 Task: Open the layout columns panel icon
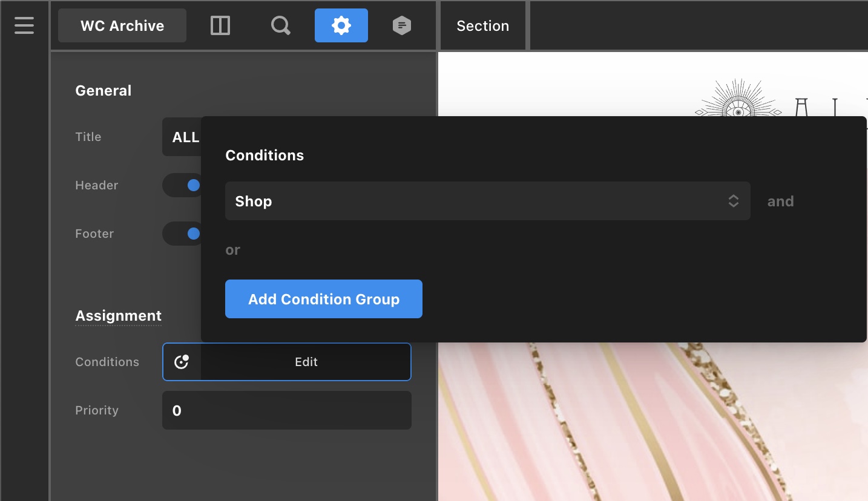point(220,25)
